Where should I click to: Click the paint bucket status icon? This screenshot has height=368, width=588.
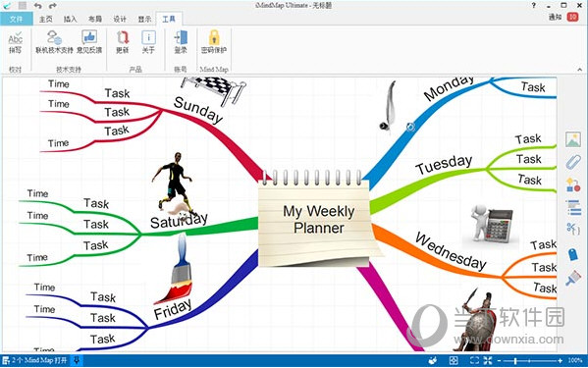tap(433, 360)
